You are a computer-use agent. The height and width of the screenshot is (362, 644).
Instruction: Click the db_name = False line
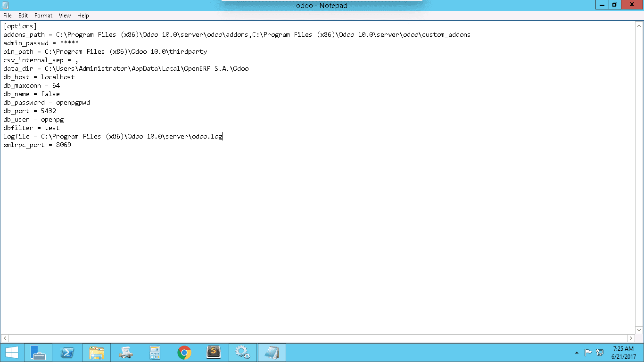(x=32, y=94)
